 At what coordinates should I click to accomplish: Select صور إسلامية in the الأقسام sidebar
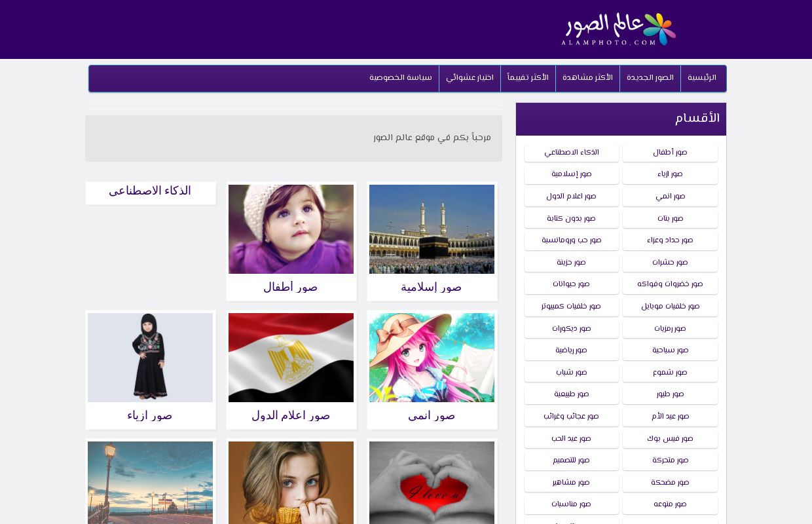click(x=572, y=174)
